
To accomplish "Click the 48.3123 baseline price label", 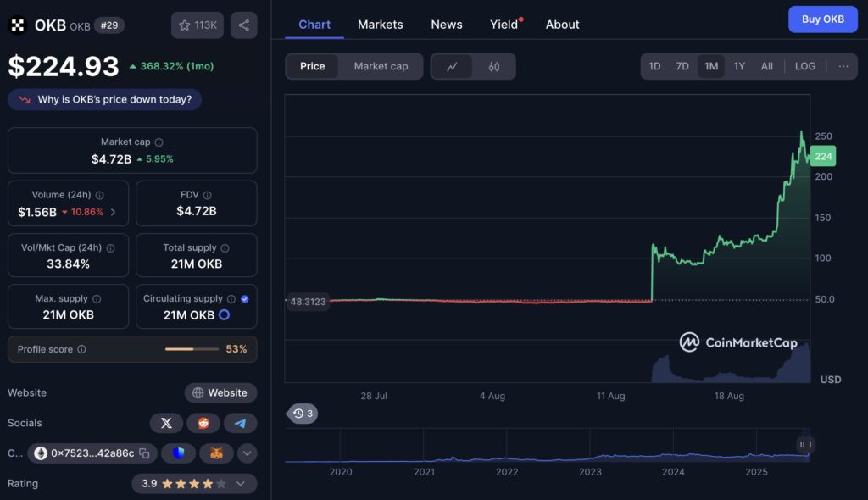I will (x=308, y=302).
